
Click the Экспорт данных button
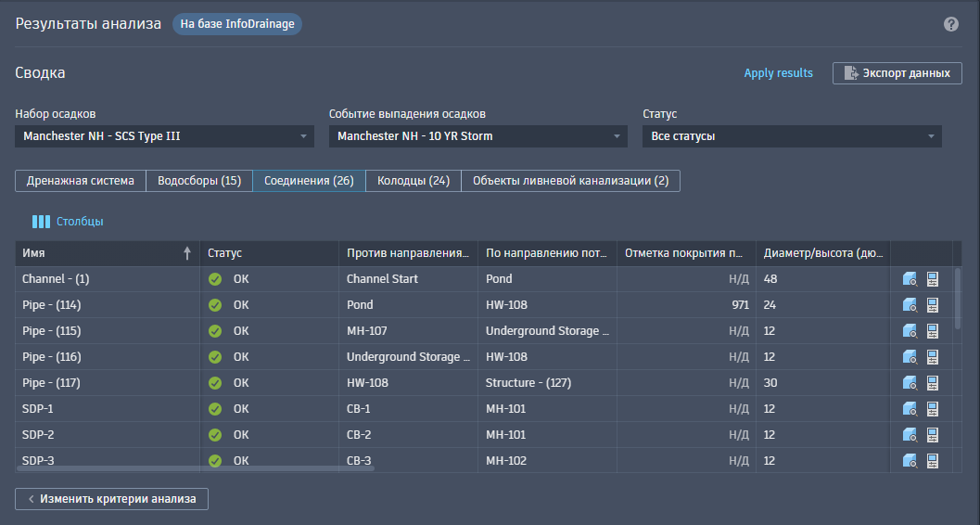[x=897, y=73]
